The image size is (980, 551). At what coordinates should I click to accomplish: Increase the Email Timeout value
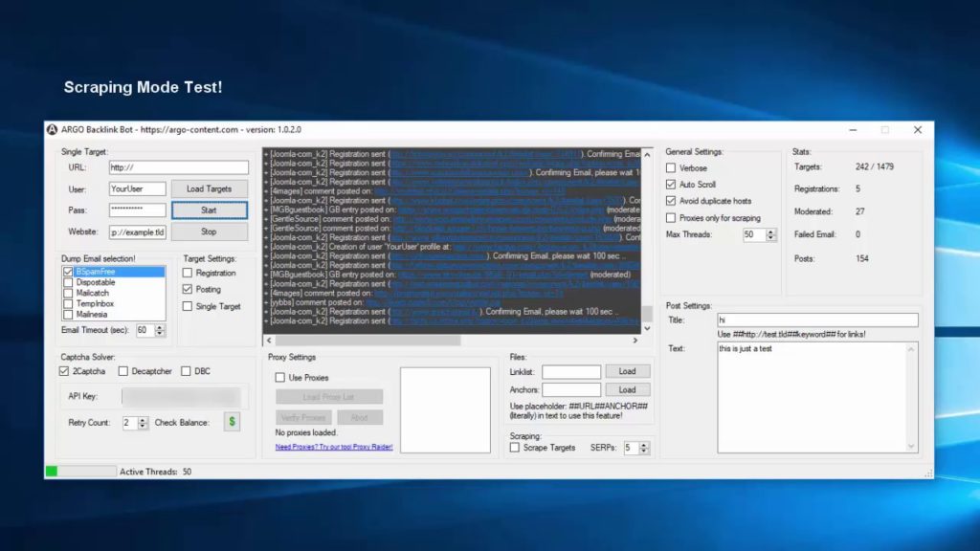pyautogui.click(x=160, y=327)
